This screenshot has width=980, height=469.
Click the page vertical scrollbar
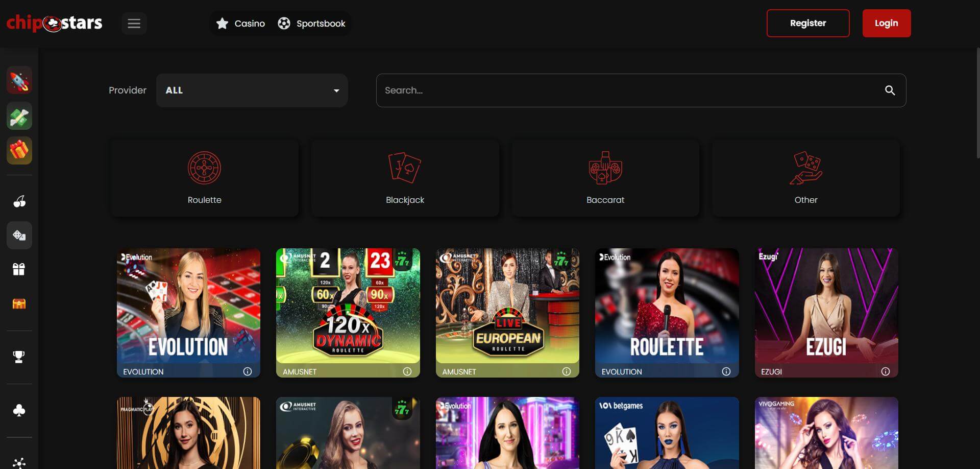tap(977, 102)
